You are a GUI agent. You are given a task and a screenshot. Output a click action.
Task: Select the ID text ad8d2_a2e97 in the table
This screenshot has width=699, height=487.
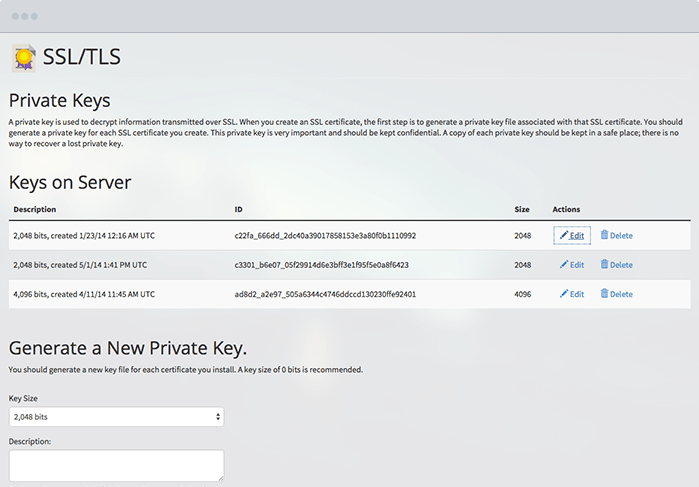325,294
